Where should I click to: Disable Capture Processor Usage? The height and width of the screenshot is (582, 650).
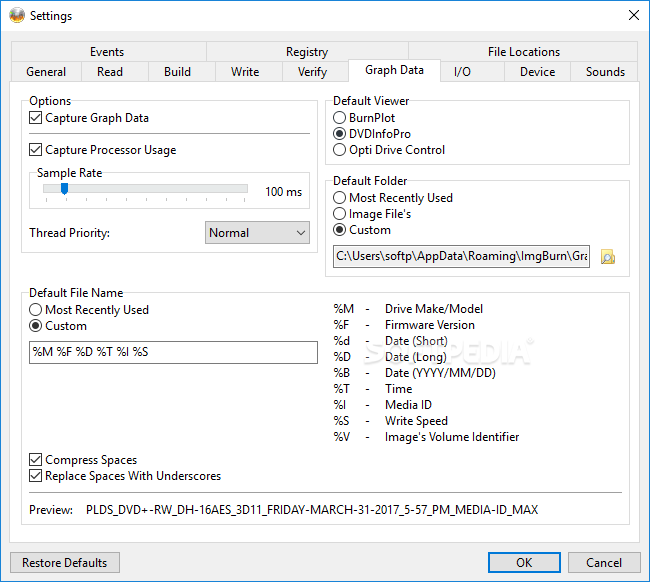(37, 150)
